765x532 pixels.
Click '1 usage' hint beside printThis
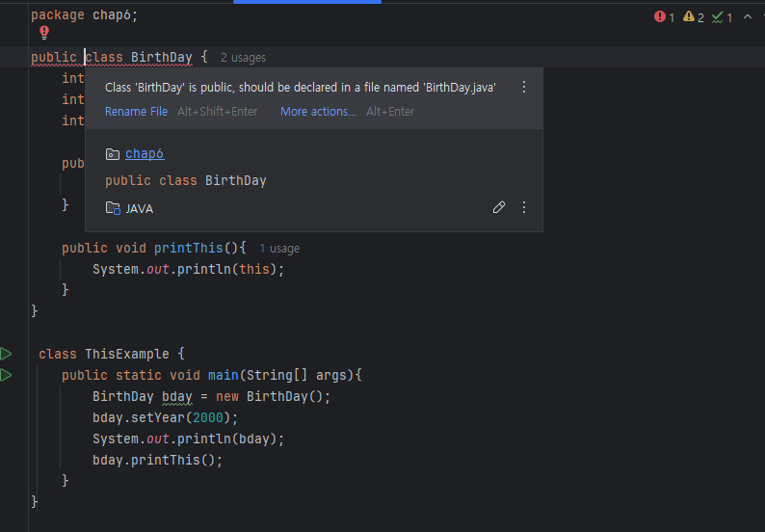pyautogui.click(x=279, y=249)
